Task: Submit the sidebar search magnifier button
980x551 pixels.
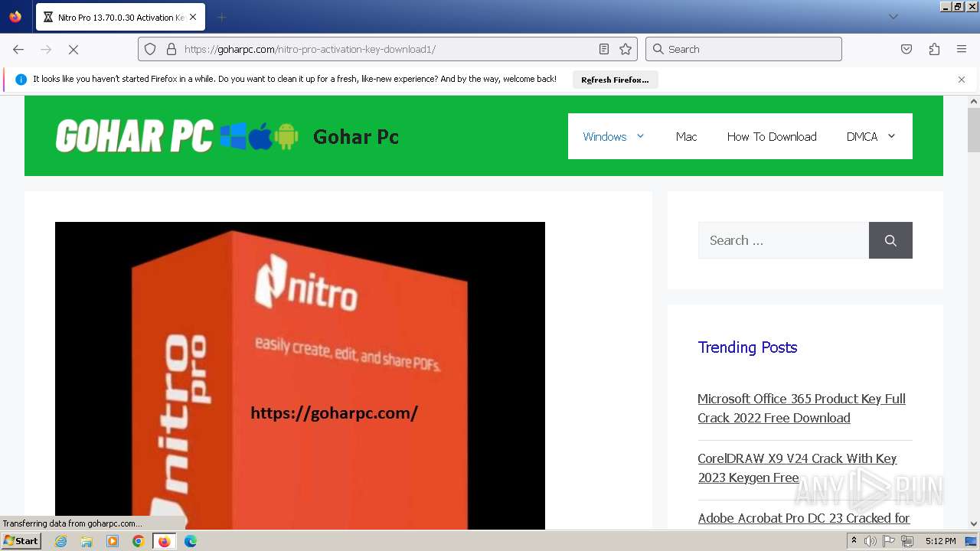Action: pos(890,240)
